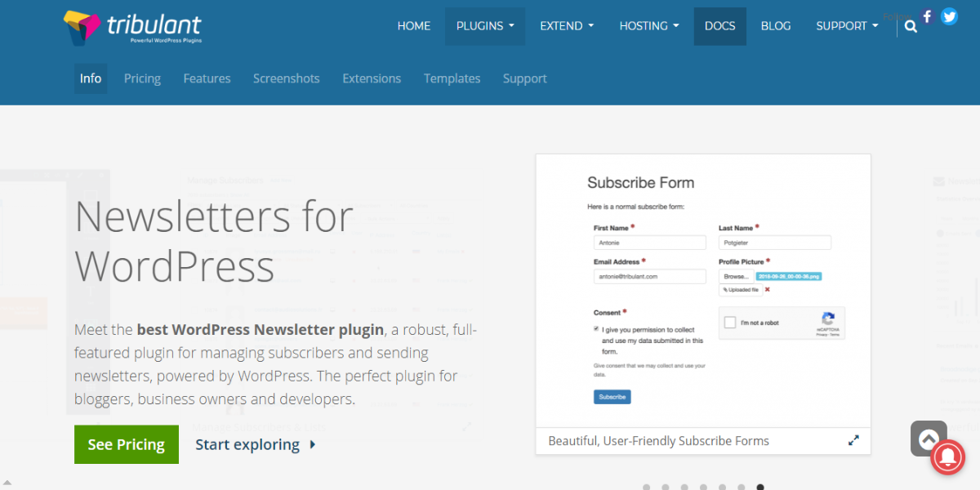Click the green See Pricing button
The width and height of the screenshot is (980, 490).
(127, 444)
